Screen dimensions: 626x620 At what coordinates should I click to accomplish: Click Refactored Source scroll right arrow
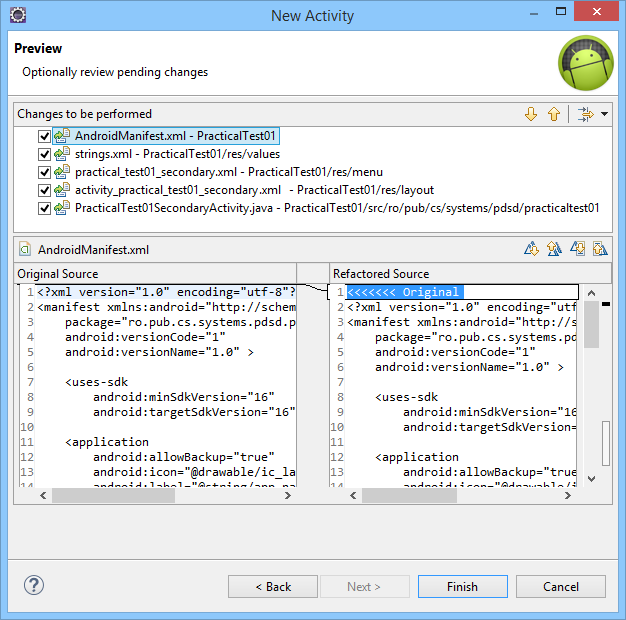tap(568, 495)
